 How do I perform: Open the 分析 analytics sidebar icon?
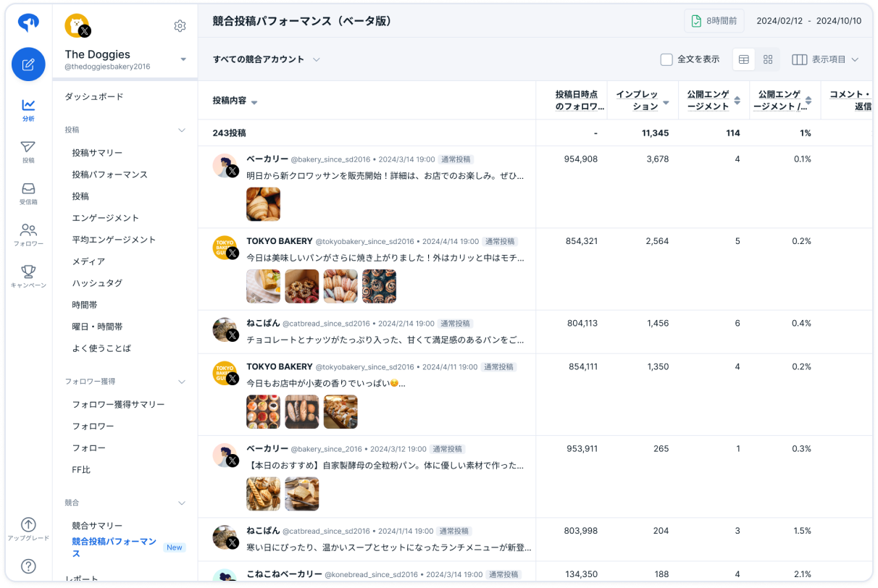click(28, 109)
